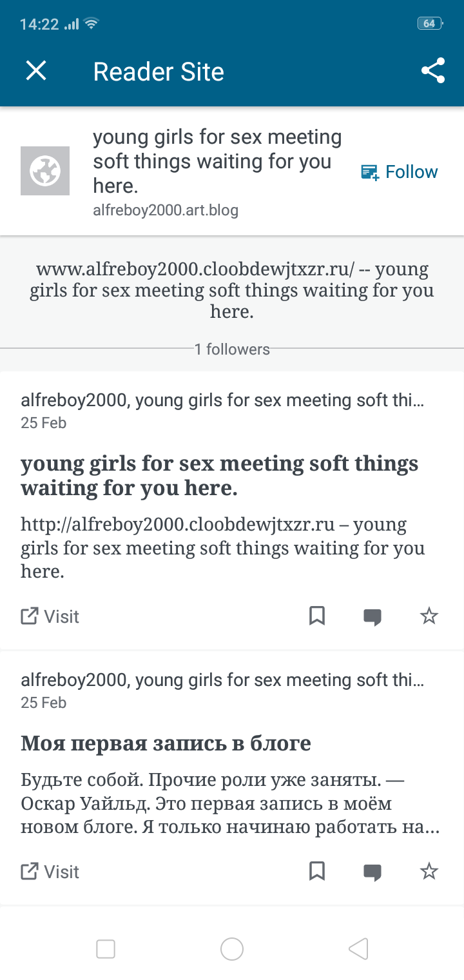Open the alfreboy2000.art.blog address text
464x980 pixels.
[166, 210]
